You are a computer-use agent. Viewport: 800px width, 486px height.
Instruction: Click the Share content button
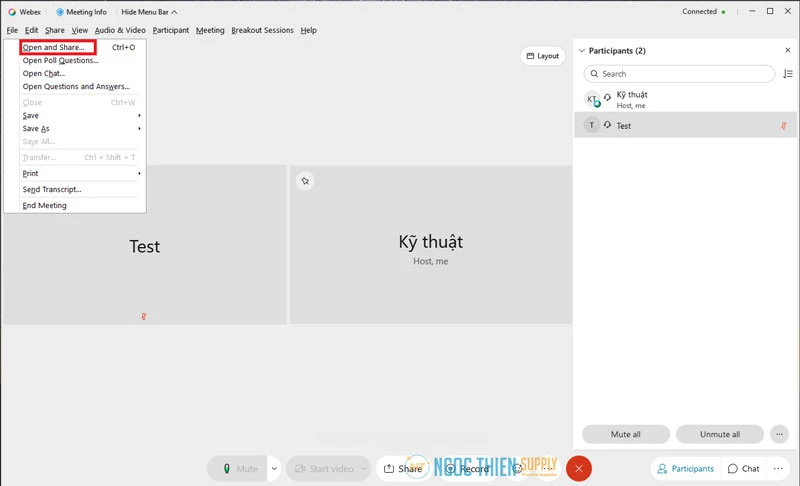(403, 469)
